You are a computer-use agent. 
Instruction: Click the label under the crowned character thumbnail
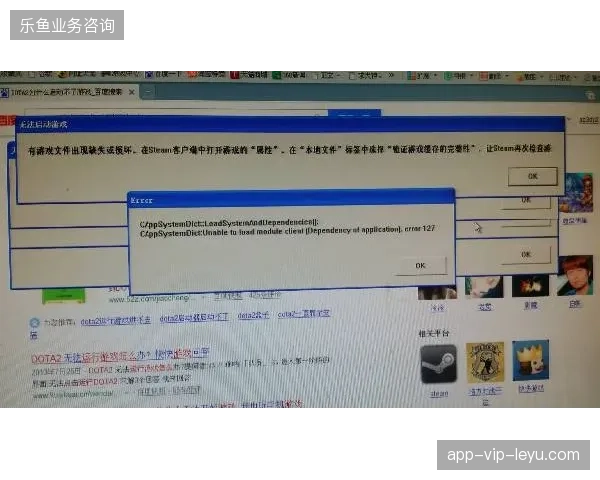point(531,389)
